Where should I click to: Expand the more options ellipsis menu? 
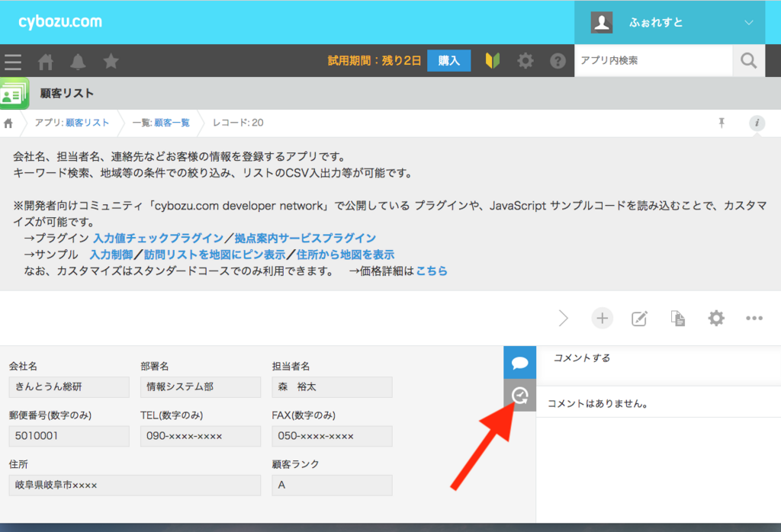(x=754, y=318)
